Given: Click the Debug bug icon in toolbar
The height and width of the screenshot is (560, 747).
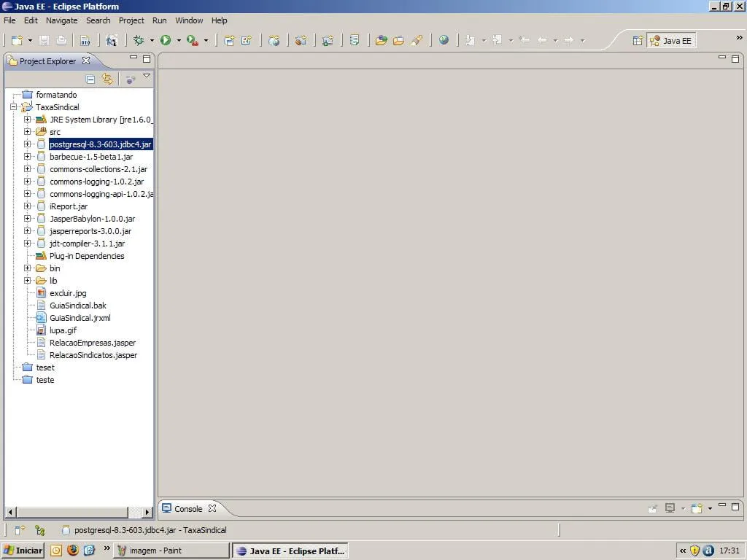Looking at the screenshot, I should click(139, 41).
